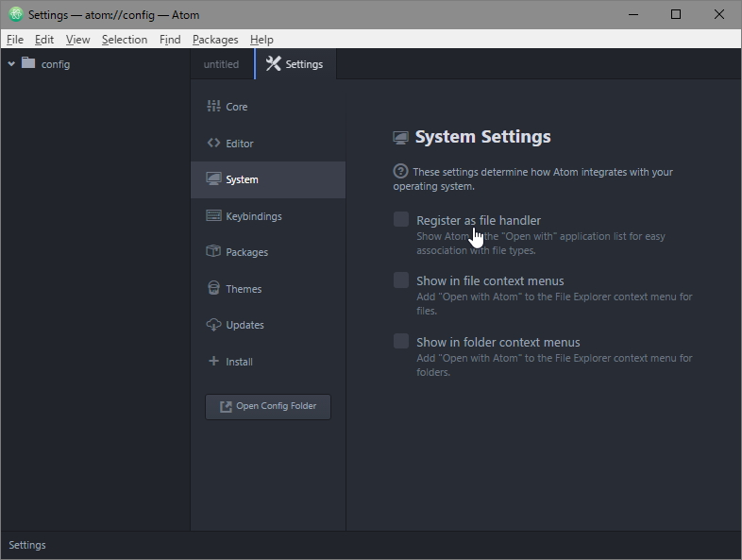The width and height of the screenshot is (742, 560).
Task: Open the Selection menu
Action: (125, 40)
